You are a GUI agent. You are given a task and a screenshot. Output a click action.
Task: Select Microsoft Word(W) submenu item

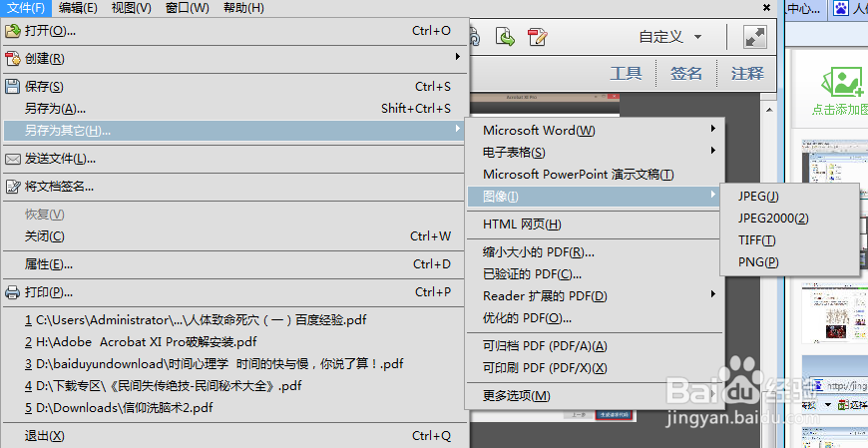(x=595, y=131)
